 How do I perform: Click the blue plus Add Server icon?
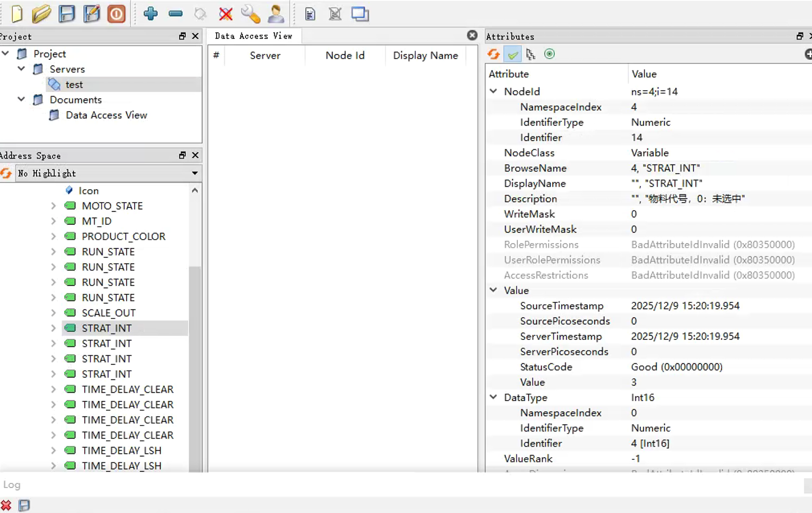click(x=151, y=14)
